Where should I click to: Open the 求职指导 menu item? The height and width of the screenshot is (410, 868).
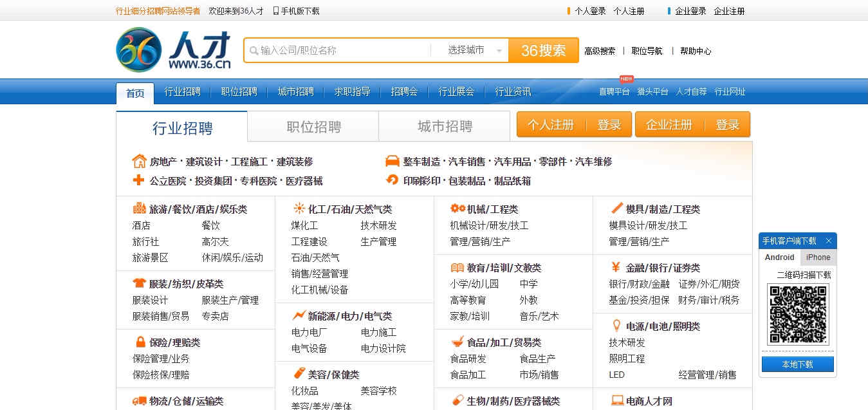click(x=351, y=91)
